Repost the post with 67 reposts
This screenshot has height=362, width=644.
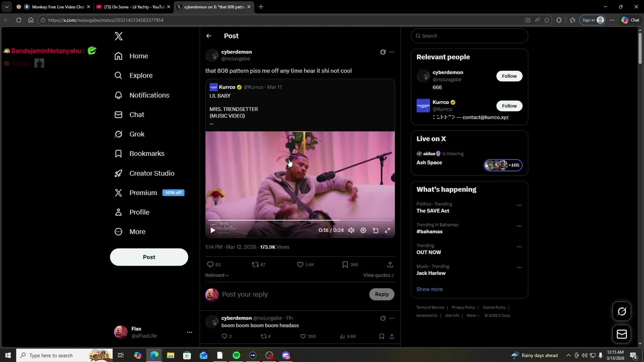point(259,264)
